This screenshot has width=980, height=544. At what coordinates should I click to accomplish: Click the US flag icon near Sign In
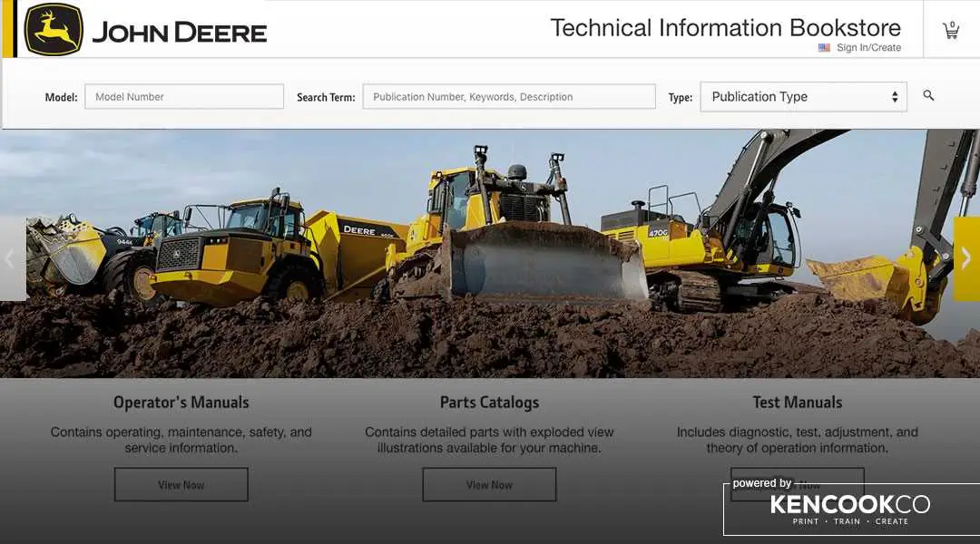(824, 47)
